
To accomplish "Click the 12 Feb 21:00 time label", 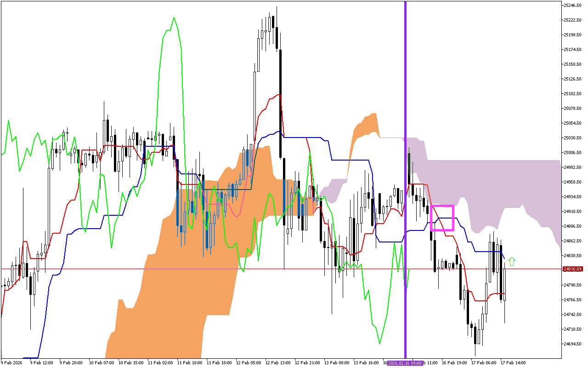I will click(x=308, y=363).
